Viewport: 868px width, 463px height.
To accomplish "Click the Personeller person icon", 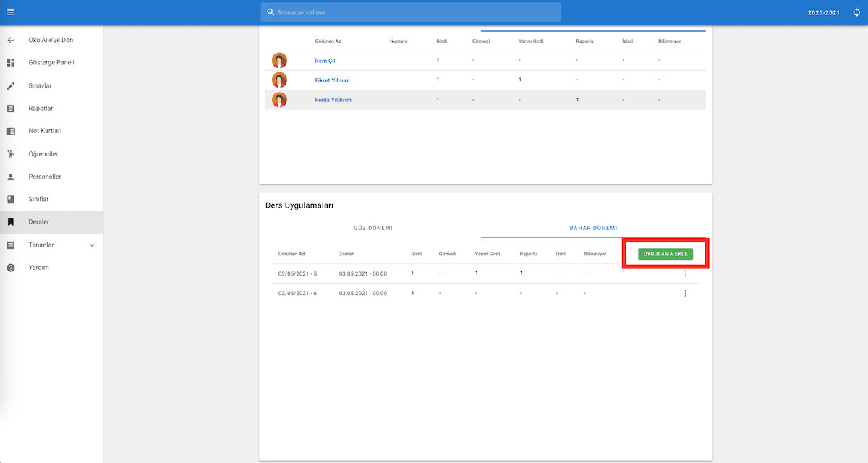I will click(x=11, y=177).
